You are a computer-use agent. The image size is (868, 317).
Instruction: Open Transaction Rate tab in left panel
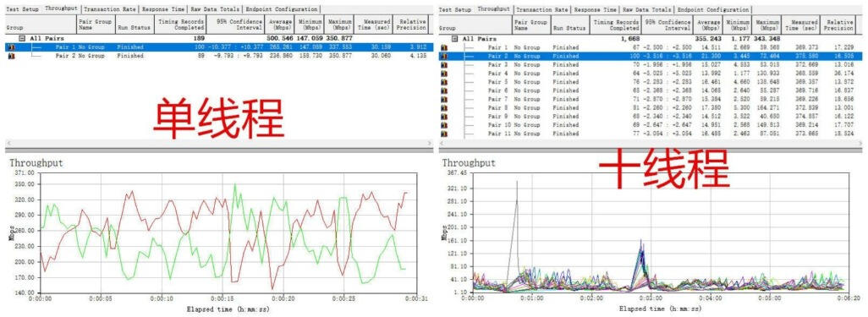110,9
